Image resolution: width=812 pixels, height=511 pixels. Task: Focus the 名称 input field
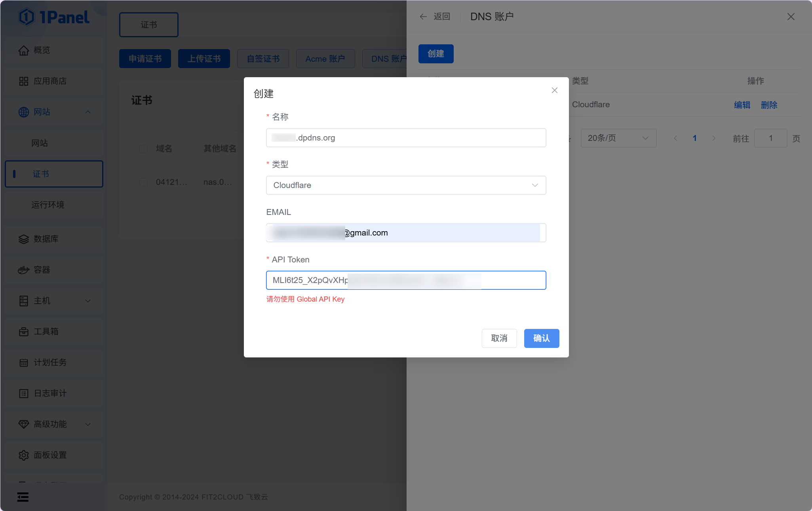[406, 138]
